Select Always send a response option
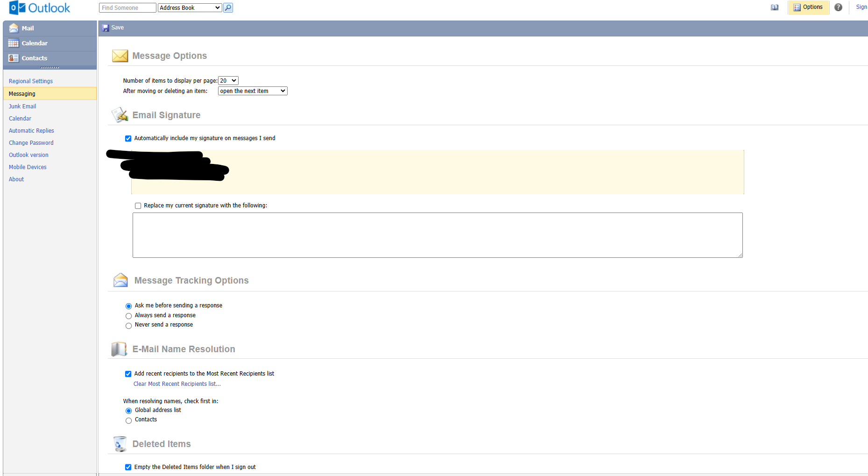Screen dimensions: 868x476 tap(128, 316)
